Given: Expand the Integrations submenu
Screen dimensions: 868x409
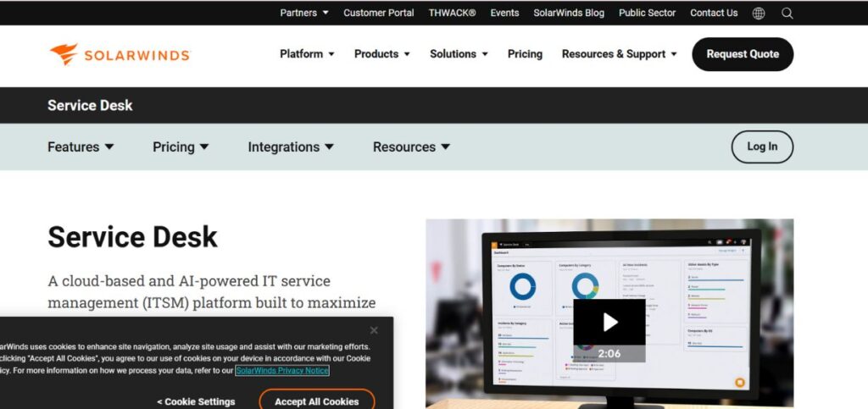Looking at the screenshot, I should [x=291, y=147].
